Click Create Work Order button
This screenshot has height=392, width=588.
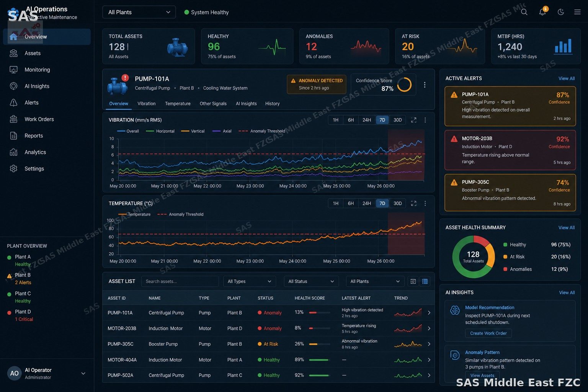[x=488, y=333]
